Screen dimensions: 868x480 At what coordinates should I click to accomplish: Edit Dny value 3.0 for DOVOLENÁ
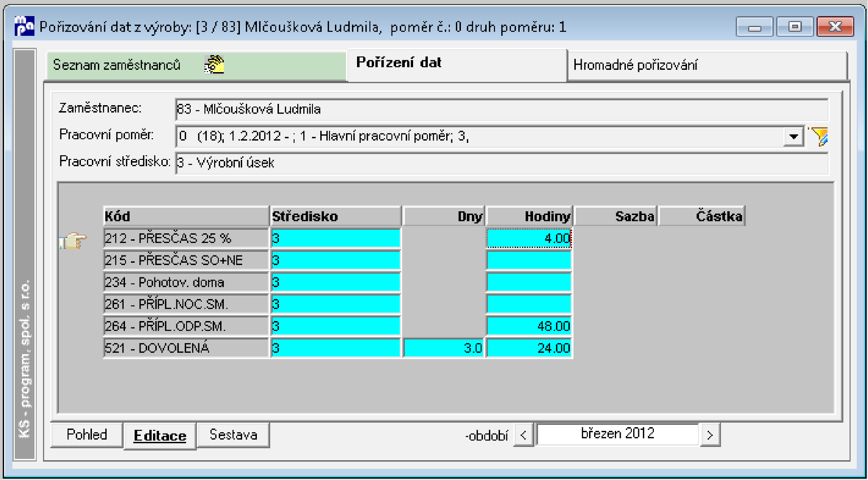[443, 348]
